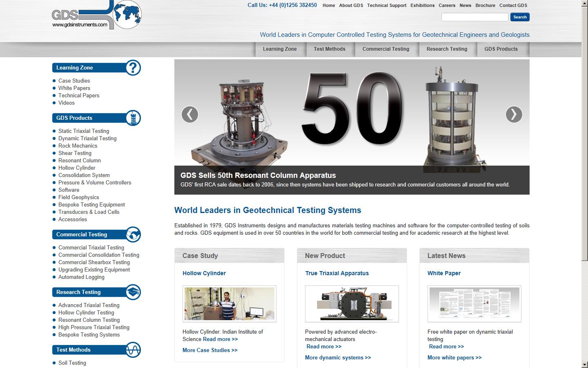Click the Test Methods sine wave icon
This screenshot has width=588, height=368.
133,350
